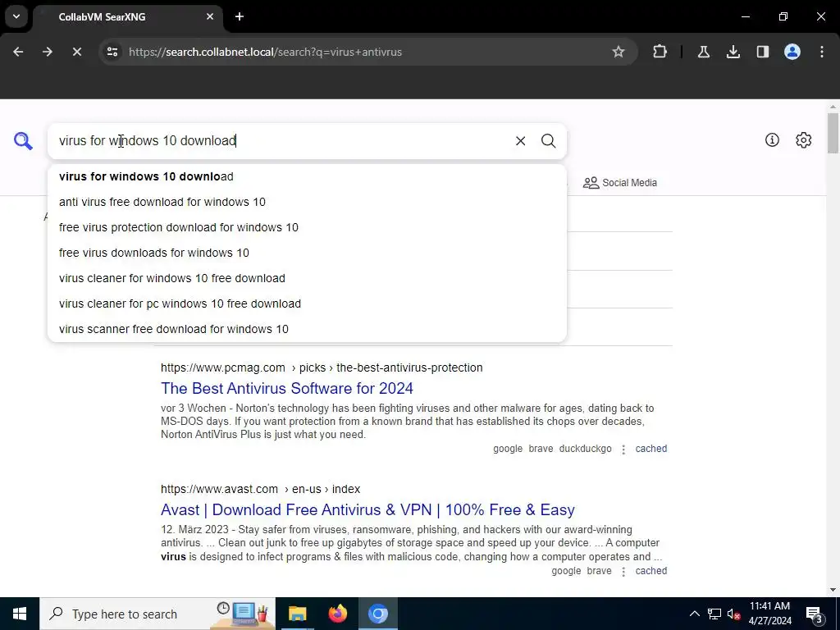Stop loading the page
Image resolution: width=840 pixels, height=630 pixels.
click(x=76, y=52)
